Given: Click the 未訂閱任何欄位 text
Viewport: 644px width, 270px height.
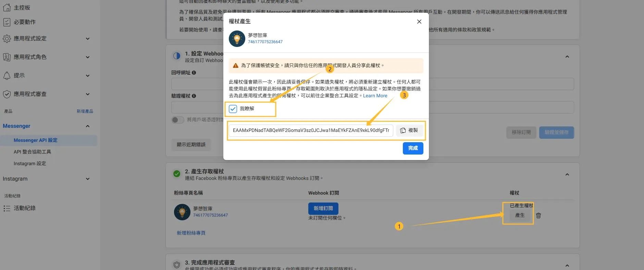Looking at the screenshot, I should (x=327, y=218).
